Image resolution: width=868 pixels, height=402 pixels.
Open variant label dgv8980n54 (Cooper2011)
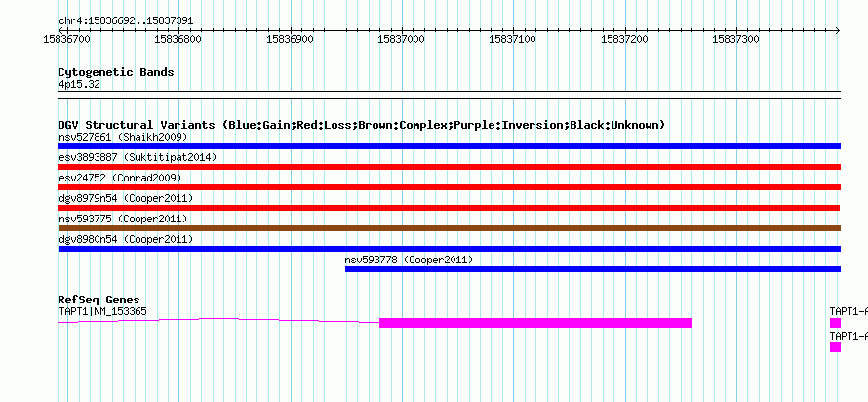click(126, 239)
